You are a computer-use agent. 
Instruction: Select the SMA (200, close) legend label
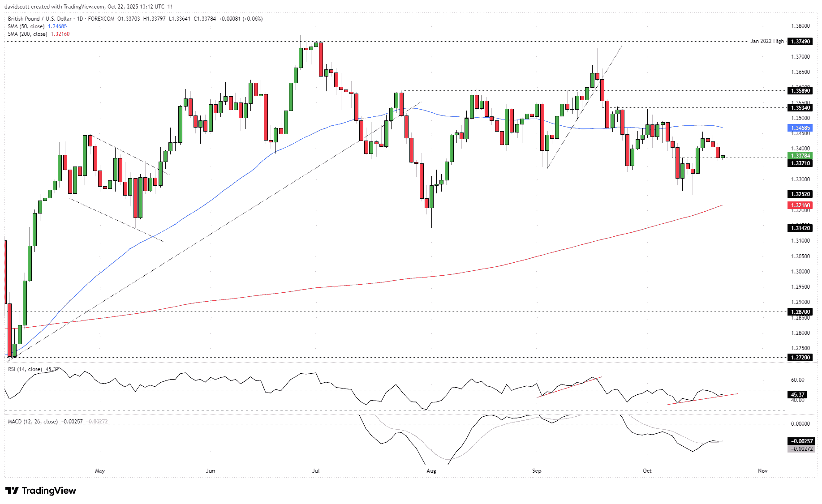point(27,34)
